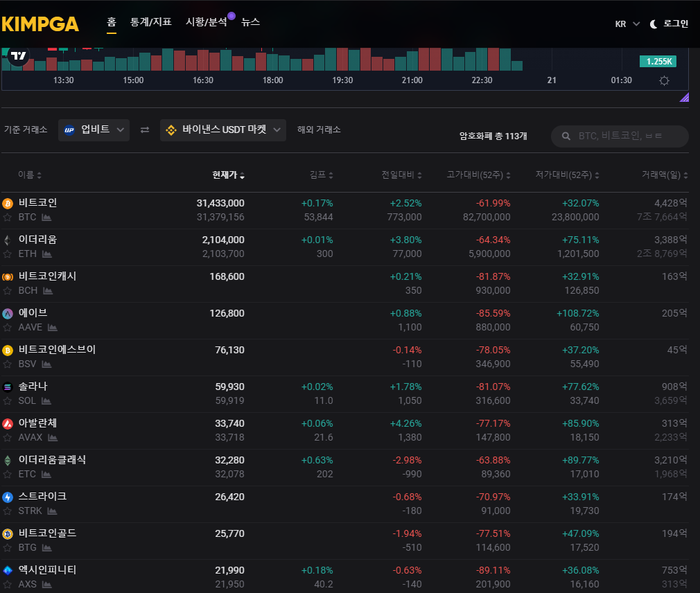The image size is (700, 593).
Task: Favorite BTC with star toggle
Action: point(7,218)
